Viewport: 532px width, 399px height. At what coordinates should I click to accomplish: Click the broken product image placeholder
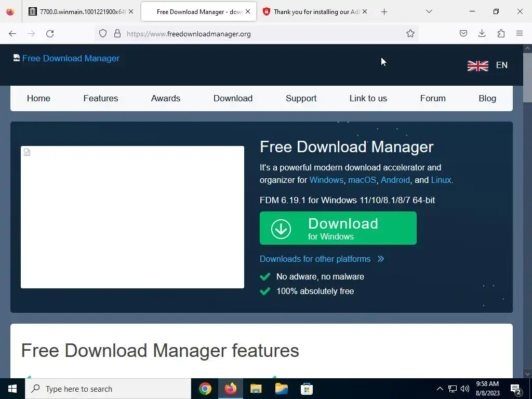[132, 217]
